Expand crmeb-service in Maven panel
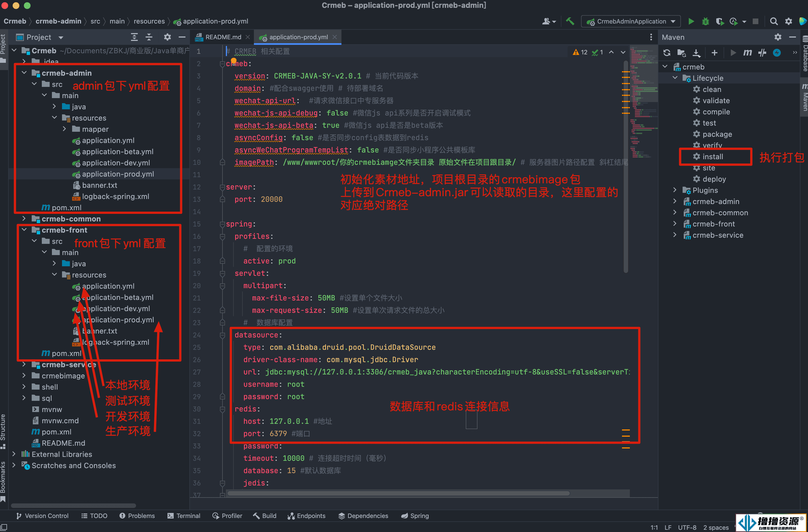The width and height of the screenshot is (808, 532). click(675, 235)
